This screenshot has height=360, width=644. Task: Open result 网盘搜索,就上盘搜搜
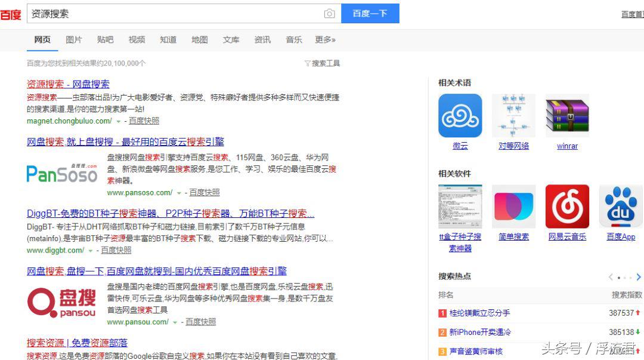tap(125, 142)
